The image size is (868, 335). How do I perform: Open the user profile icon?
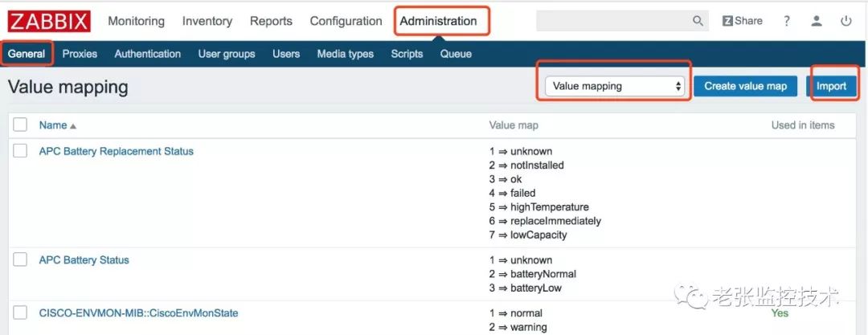click(817, 22)
